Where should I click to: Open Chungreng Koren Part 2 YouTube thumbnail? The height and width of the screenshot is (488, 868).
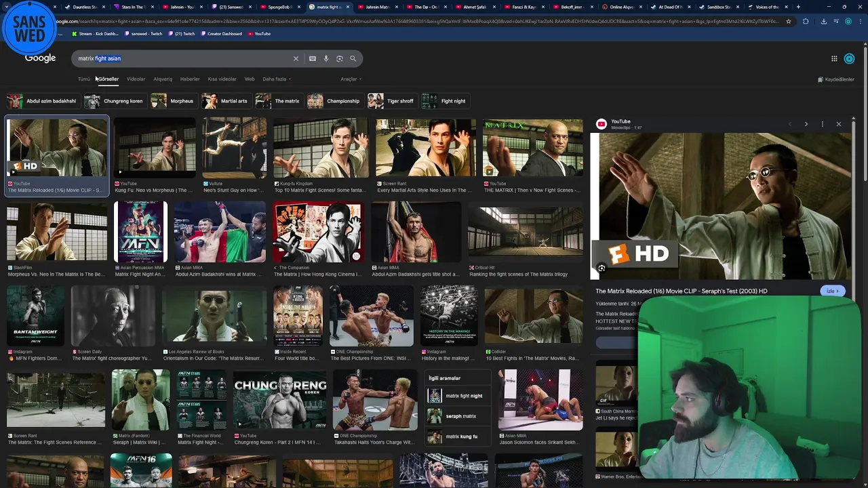279,401
